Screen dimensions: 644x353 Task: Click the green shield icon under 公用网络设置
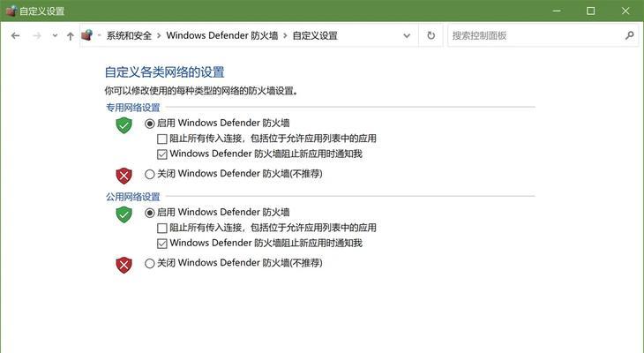pyautogui.click(x=124, y=214)
